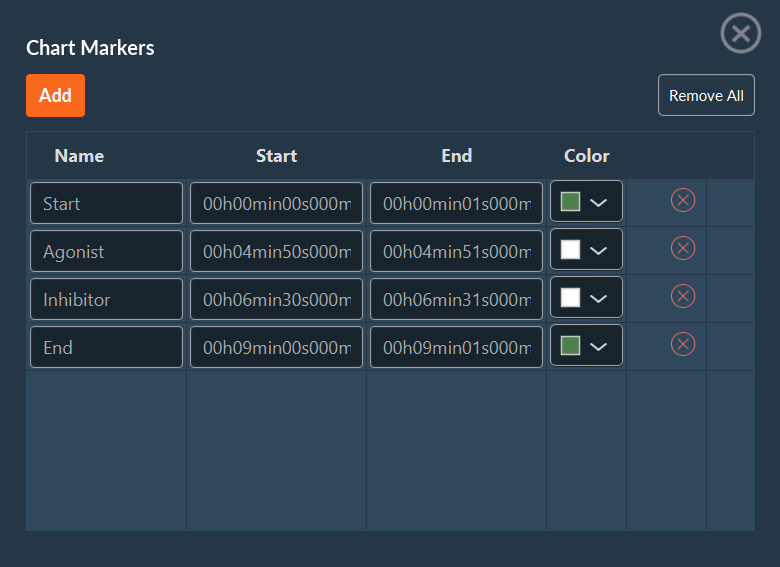Click the Color column header
The width and height of the screenshot is (780, 567).
point(586,156)
